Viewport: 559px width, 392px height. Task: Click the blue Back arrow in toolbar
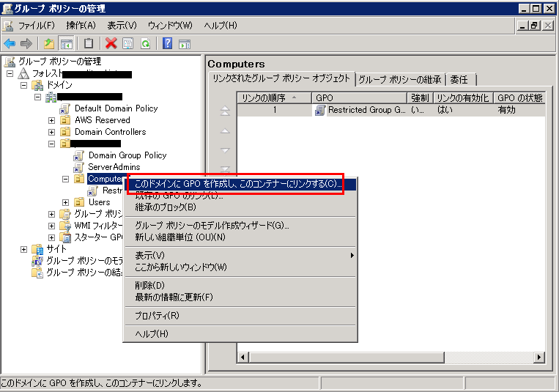click(10, 44)
